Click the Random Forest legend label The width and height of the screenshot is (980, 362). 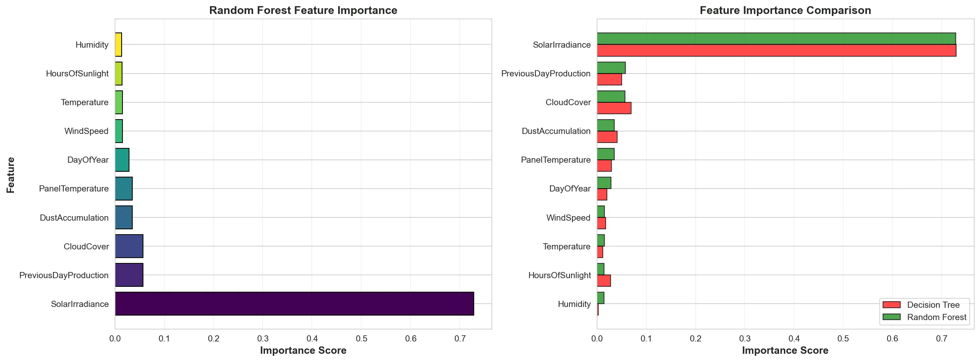pos(937,317)
